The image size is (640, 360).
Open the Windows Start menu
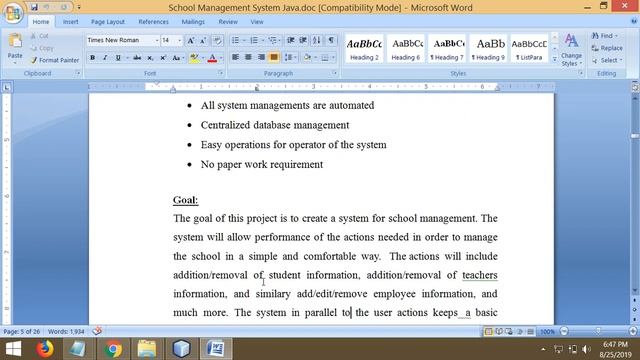13,349
